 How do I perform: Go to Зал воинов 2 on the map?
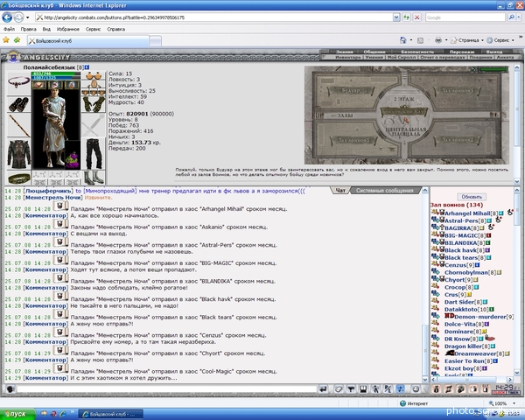(x=458, y=140)
